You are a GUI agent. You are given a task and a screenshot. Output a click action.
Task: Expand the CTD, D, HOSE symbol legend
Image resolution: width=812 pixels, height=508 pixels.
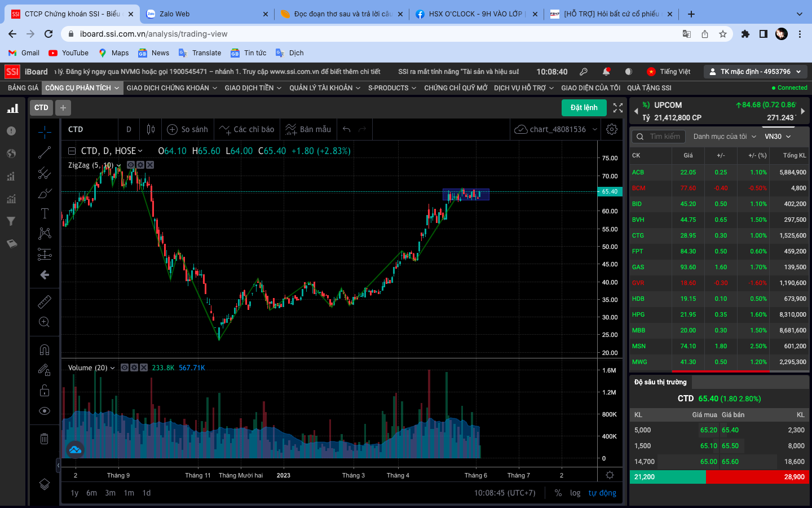coord(140,151)
